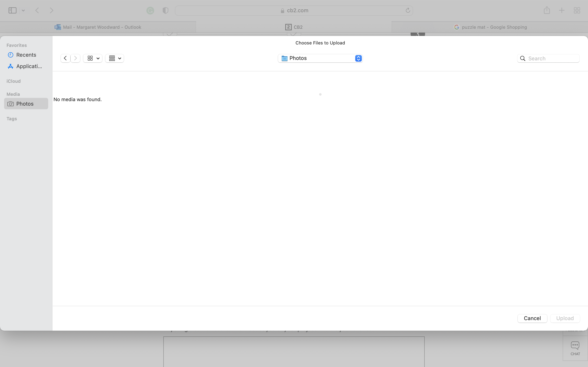Click the Grammarly extension icon
The height and width of the screenshot is (367, 588).
point(150,10)
